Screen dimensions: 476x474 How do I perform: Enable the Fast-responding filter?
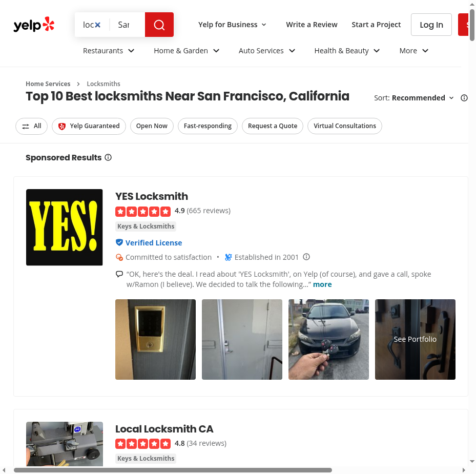(208, 126)
